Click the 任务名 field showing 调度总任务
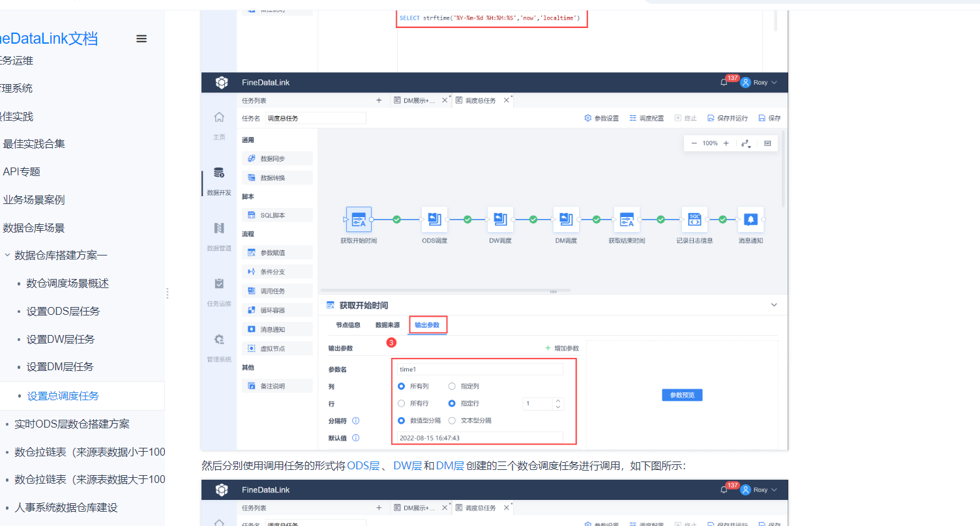This screenshot has width=980, height=526. [316, 118]
